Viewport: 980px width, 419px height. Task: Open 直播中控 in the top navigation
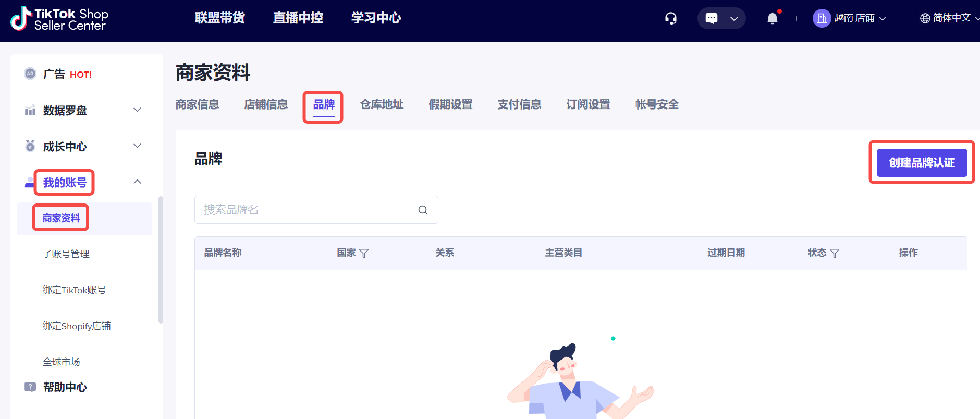coord(298,18)
